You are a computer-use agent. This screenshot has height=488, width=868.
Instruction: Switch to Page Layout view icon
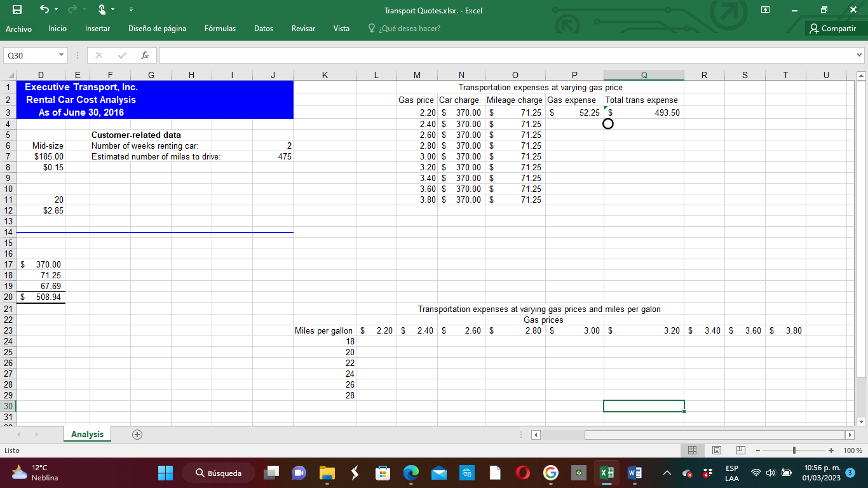pyautogui.click(x=716, y=451)
